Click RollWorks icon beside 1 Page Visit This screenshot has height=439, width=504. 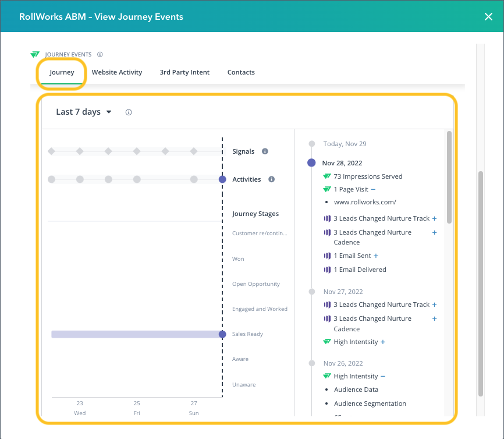coord(327,189)
